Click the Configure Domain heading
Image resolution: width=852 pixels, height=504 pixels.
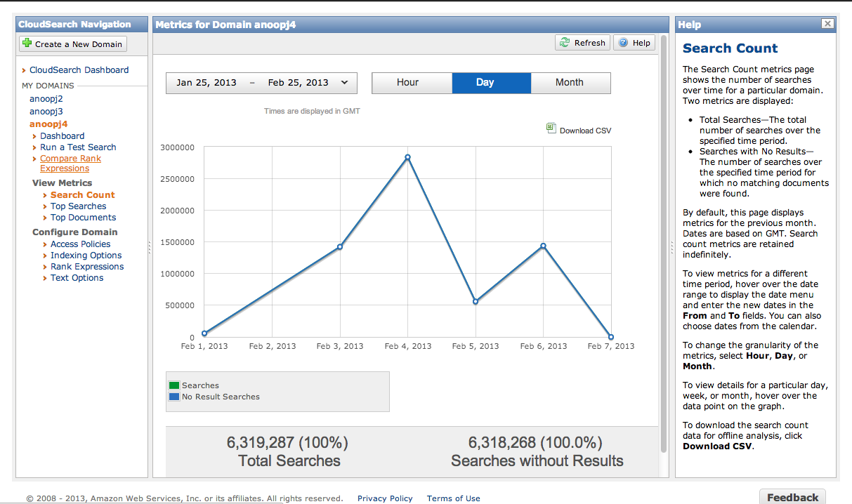(75, 232)
